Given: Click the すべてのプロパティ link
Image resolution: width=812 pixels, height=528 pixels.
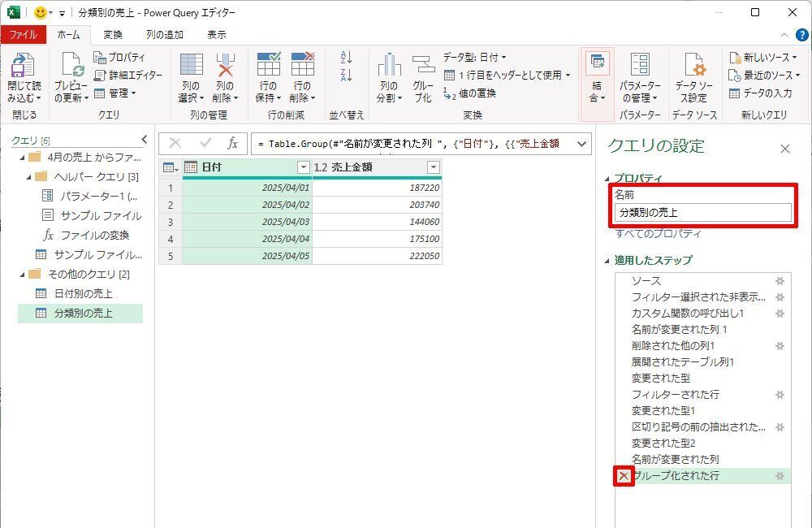Looking at the screenshot, I should click(658, 234).
